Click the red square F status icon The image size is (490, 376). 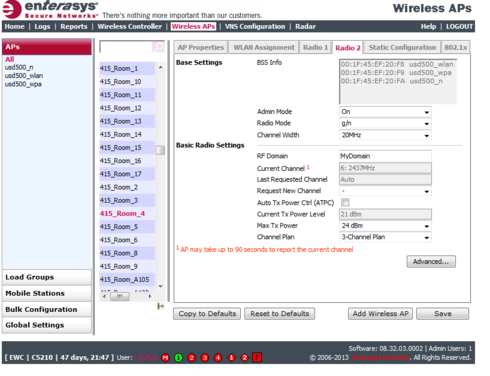click(257, 358)
